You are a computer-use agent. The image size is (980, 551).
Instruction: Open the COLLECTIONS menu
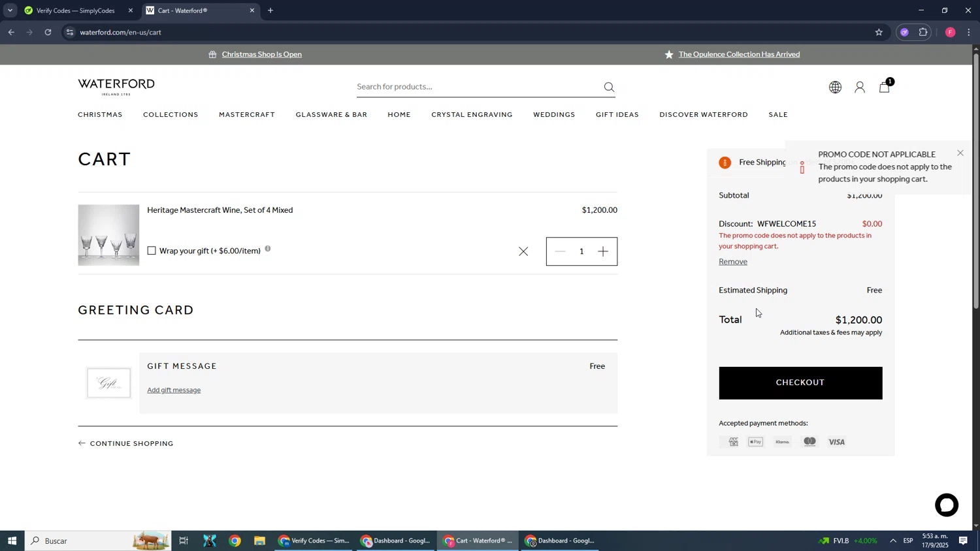coord(171,115)
